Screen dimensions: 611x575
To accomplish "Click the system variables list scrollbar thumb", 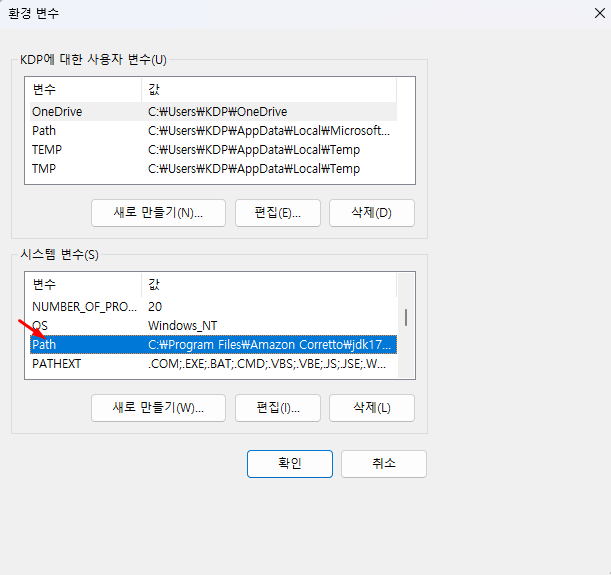I will pyautogui.click(x=406, y=317).
